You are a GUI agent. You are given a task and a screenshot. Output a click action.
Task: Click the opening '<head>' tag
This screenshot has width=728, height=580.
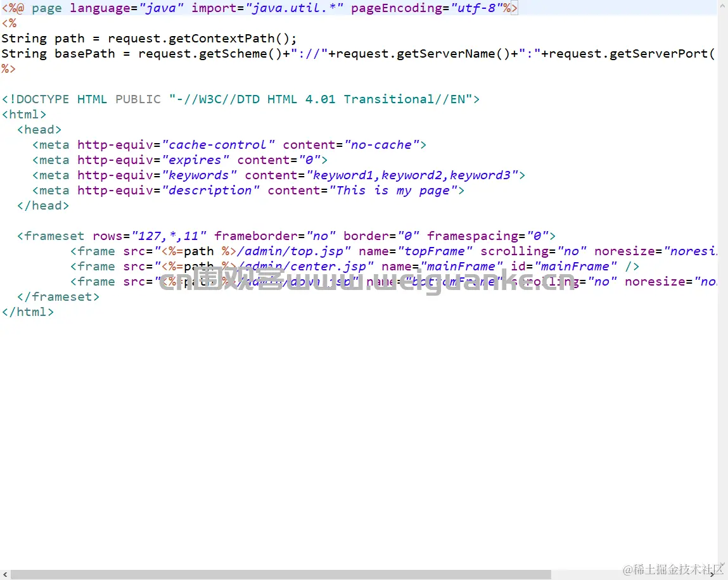(x=39, y=129)
